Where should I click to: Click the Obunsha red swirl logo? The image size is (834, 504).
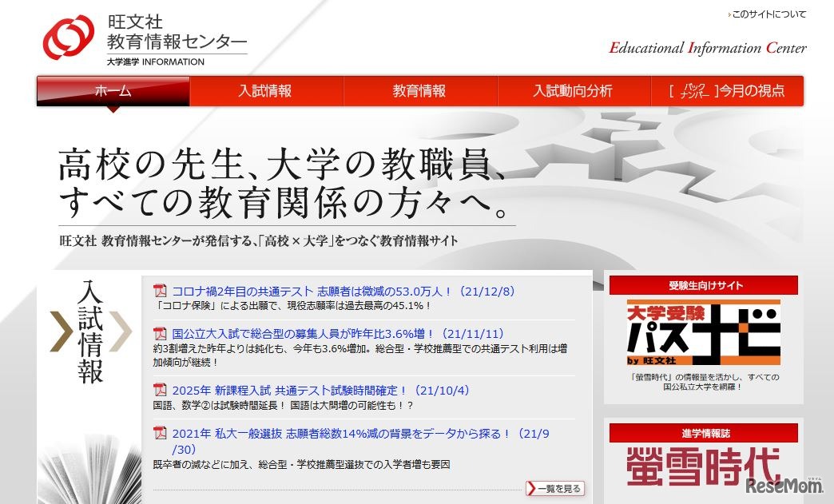pos(71,34)
